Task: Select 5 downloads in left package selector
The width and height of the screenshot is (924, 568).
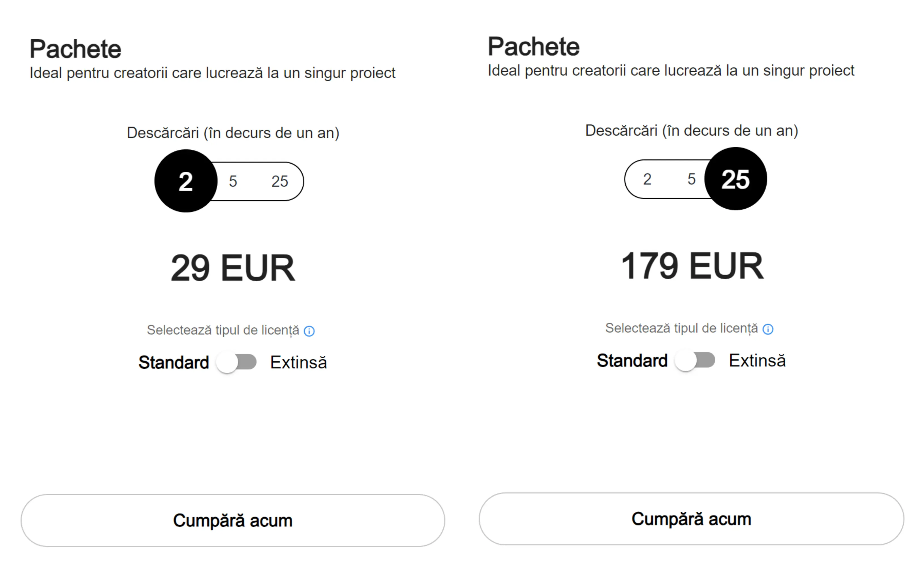Action: (233, 181)
